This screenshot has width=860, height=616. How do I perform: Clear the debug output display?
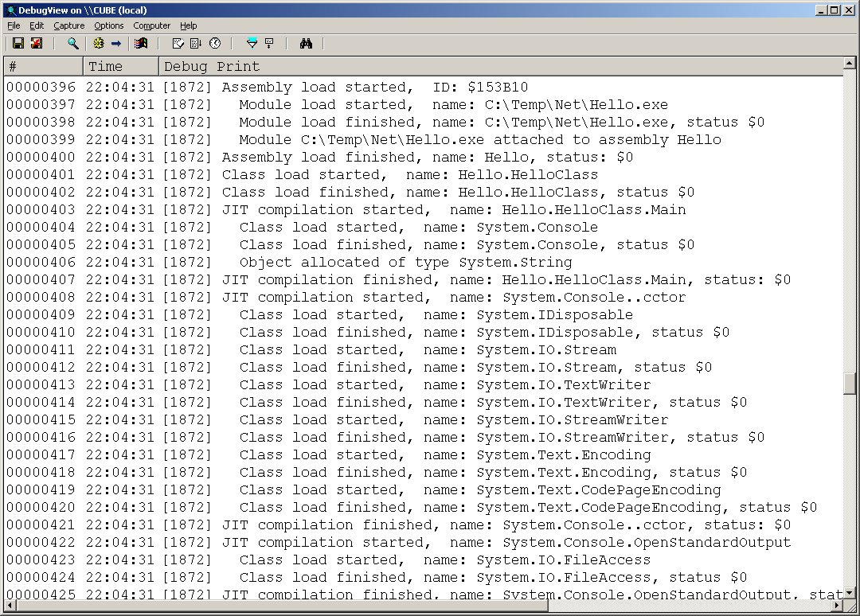[36, 43]
